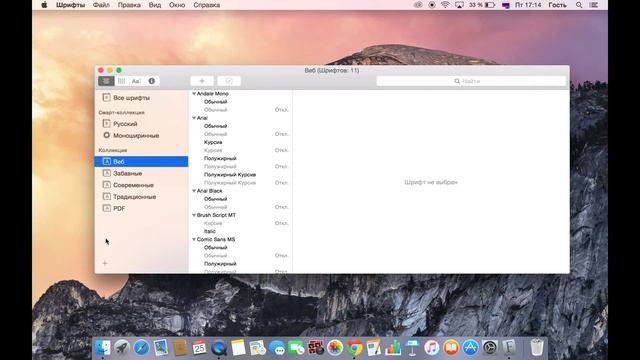Open Messages from the Dock

coord(277,348)
